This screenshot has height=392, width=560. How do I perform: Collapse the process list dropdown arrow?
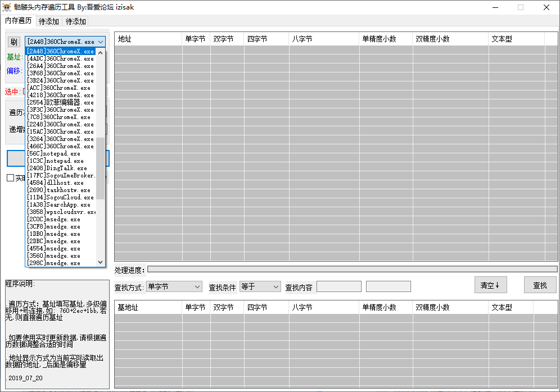[x=101, y=42]
